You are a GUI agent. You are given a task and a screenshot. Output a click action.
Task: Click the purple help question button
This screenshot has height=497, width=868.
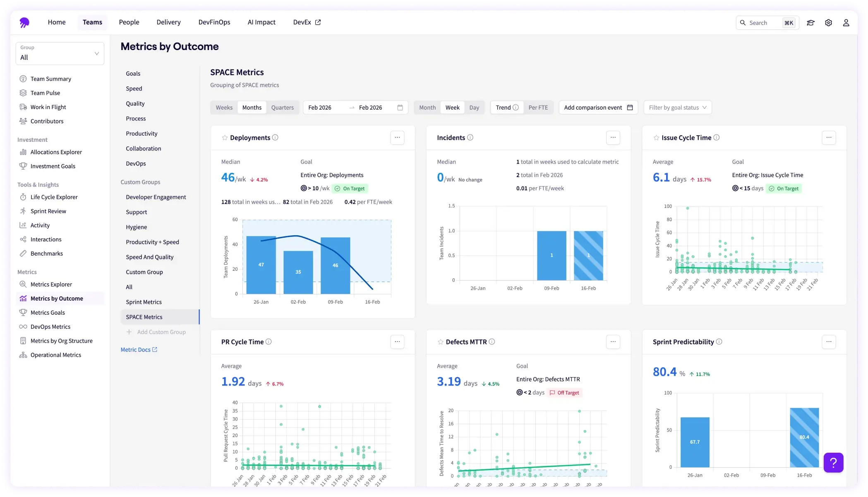833,462
